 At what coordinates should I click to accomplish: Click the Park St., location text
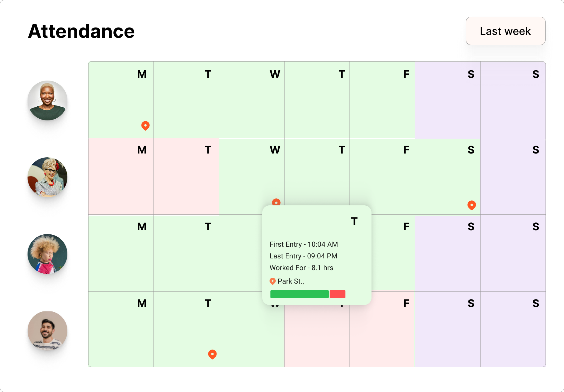[291, 281]
